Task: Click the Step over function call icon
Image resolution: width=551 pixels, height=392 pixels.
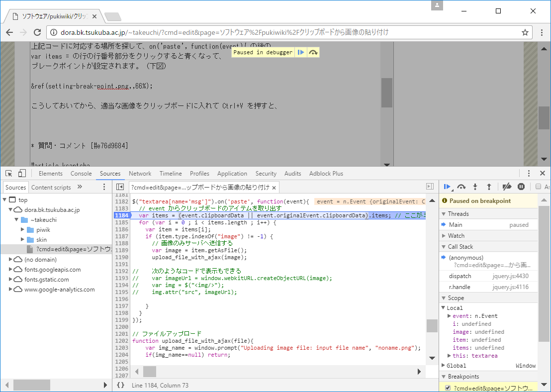Action: [461, 187]
